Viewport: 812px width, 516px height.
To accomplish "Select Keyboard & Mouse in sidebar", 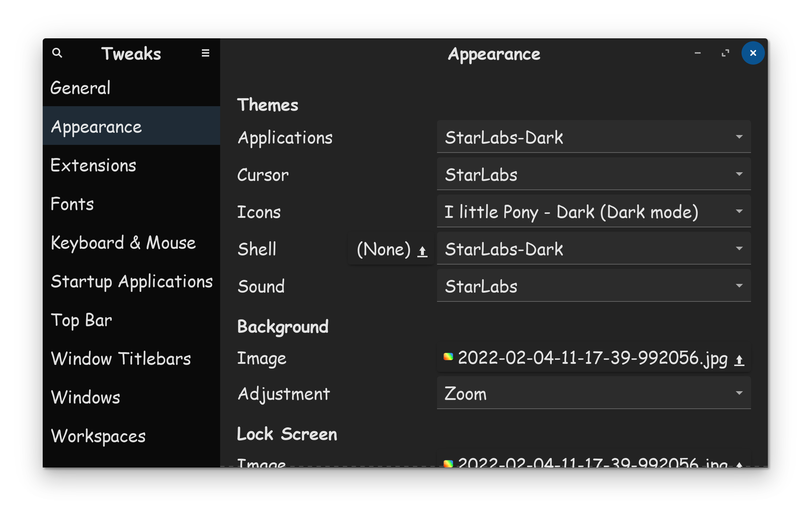I will point(123,243).
